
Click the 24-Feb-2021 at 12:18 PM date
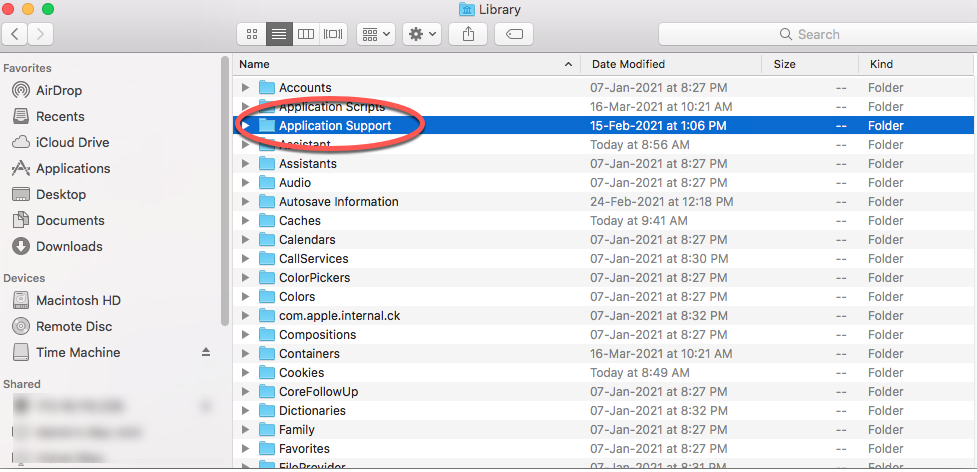tap(662, 202)
